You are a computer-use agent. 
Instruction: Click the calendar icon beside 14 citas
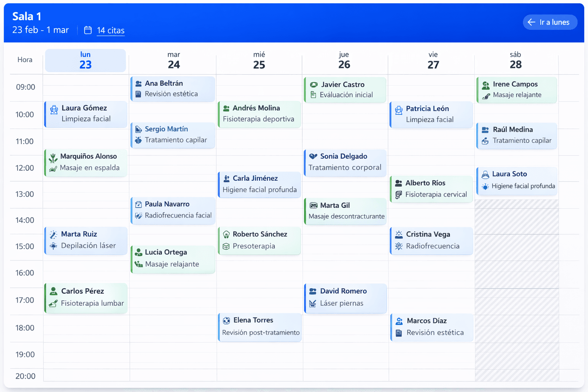click(x=88, y=30)
